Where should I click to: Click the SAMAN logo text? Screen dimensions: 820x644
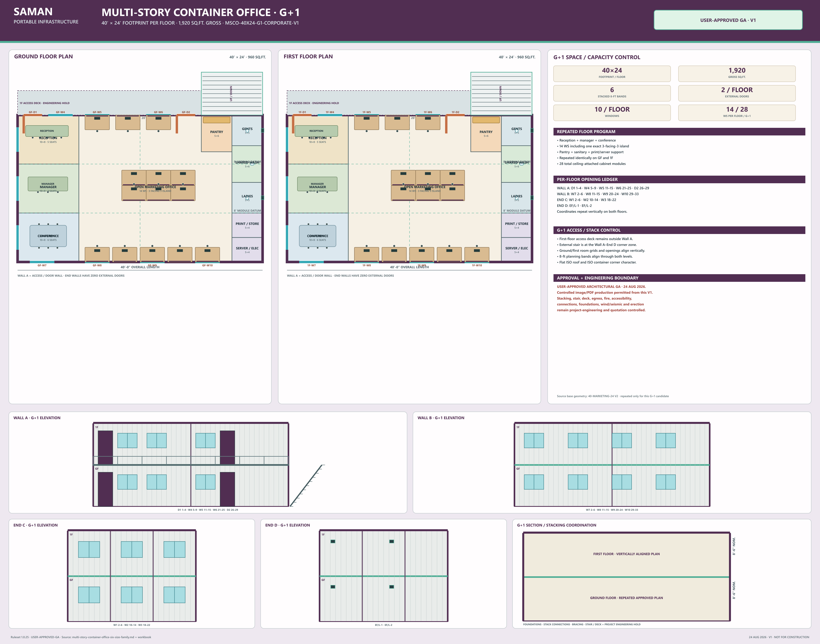tap(33, 12)
